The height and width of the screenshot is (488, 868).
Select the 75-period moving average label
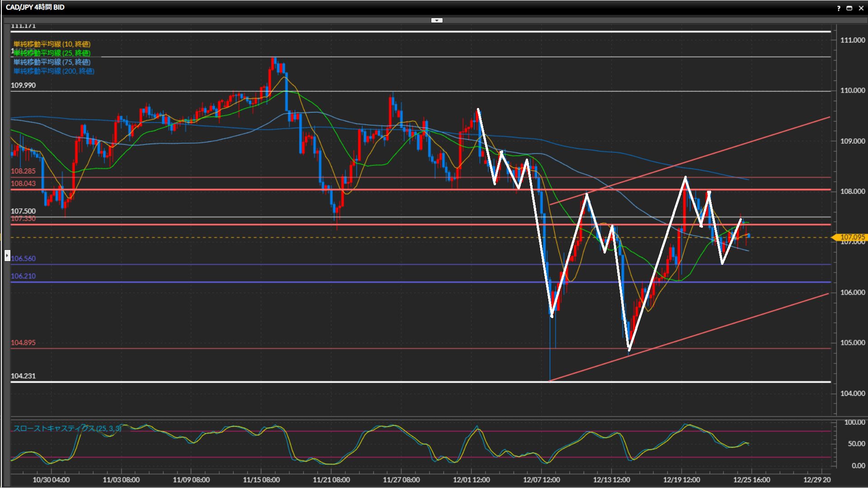[x=52, y=62]
